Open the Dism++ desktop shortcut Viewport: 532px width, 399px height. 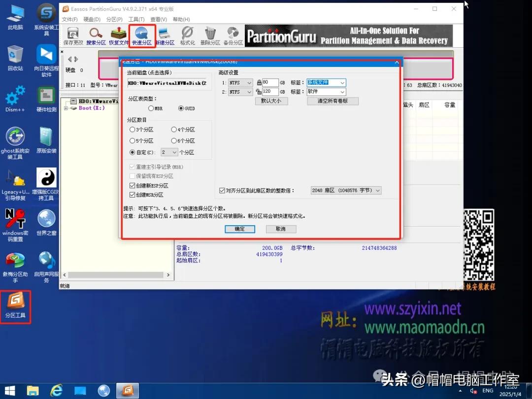point(15,98)
